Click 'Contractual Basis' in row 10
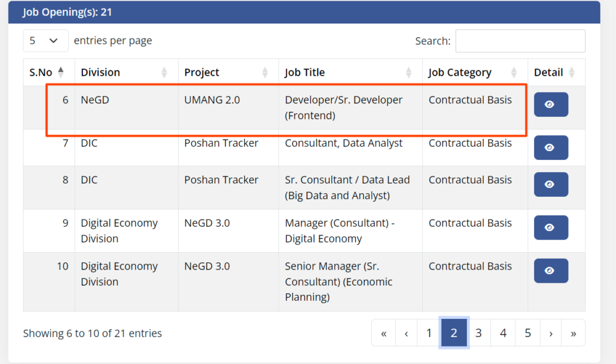This screenshot has width=616, height=364. click(x=470, y=266)
